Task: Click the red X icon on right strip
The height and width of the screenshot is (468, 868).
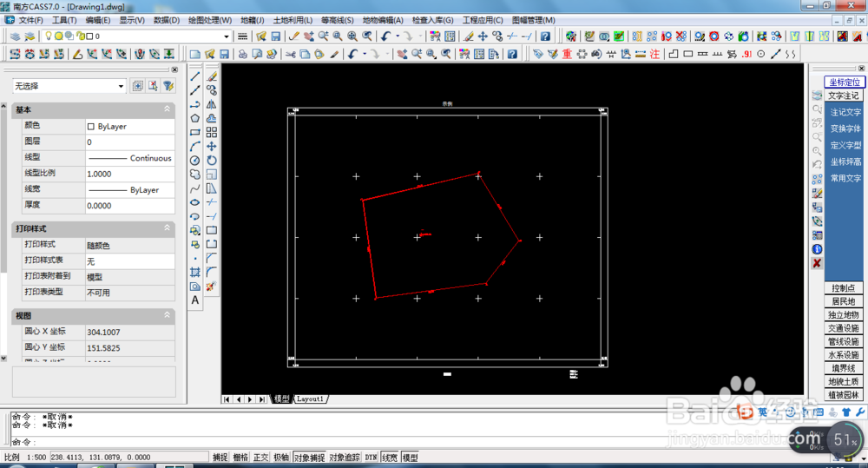Action: pos(817,263)
